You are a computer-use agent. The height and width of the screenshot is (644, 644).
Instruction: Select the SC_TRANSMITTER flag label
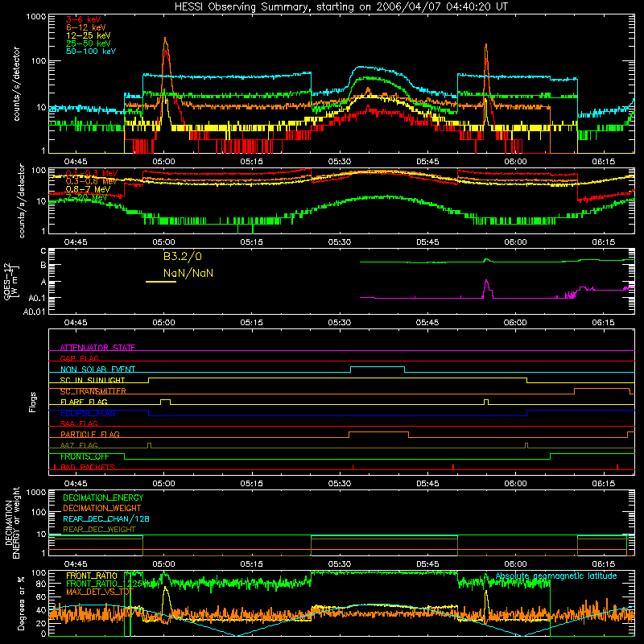pos(93,391)
